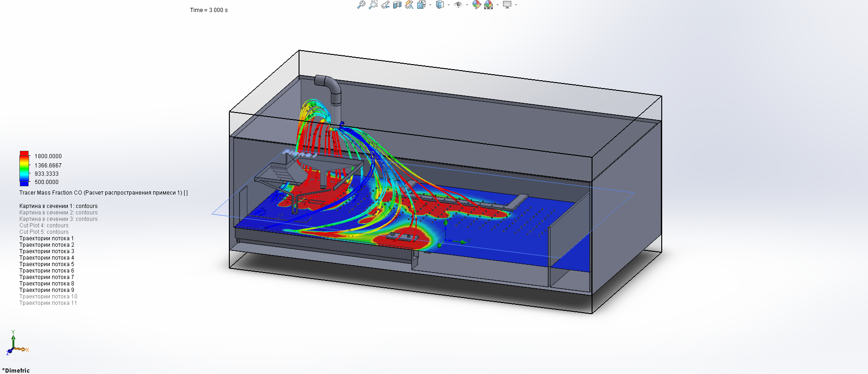Open the View Settings monitor icon

(x=507, y=5)
